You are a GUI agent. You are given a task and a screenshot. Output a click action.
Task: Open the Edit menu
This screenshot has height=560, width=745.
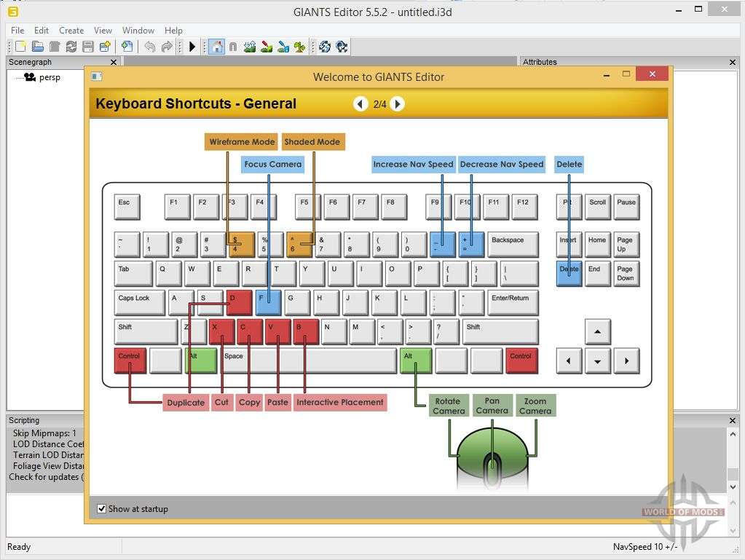42,31
